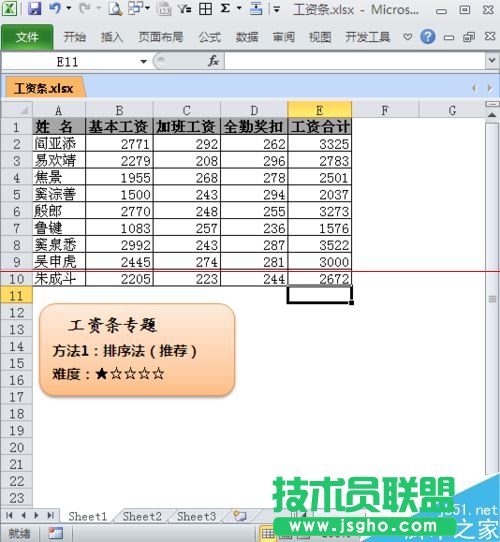This screenshot has height=542, width=500.
Task: Switch to Sheet1 worksheet tab
Action: tap(88, 516)
